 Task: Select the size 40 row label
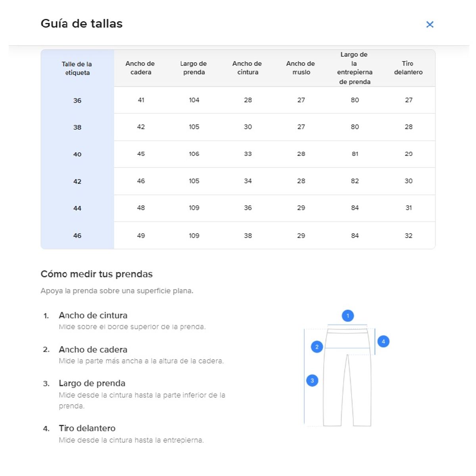77,154
